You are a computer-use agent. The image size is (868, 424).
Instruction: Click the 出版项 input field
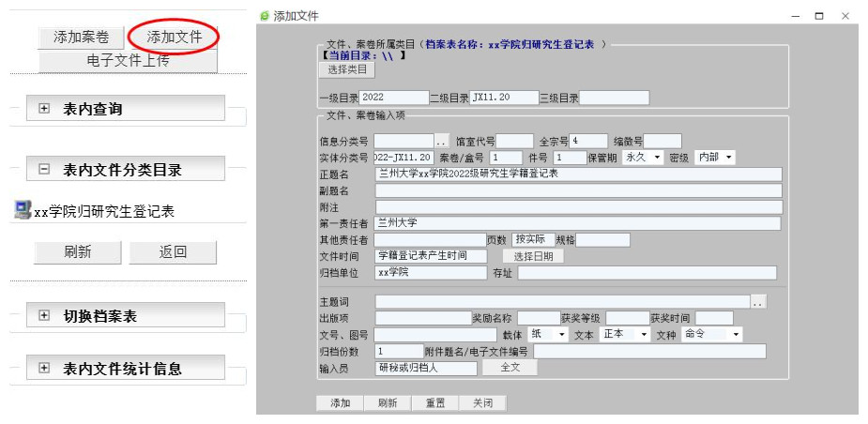coord(423,318)
